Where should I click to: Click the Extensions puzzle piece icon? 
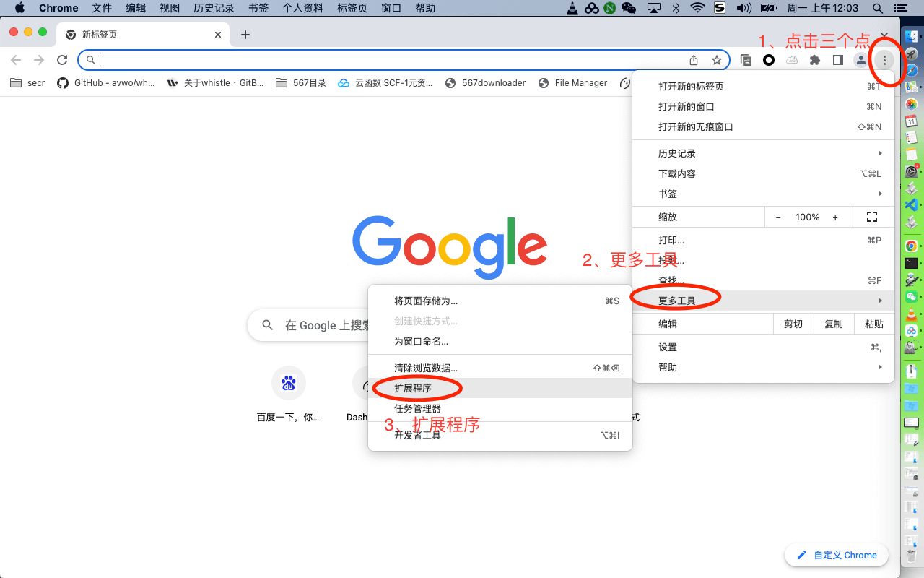pyautogui.click(x=815, y=60)
